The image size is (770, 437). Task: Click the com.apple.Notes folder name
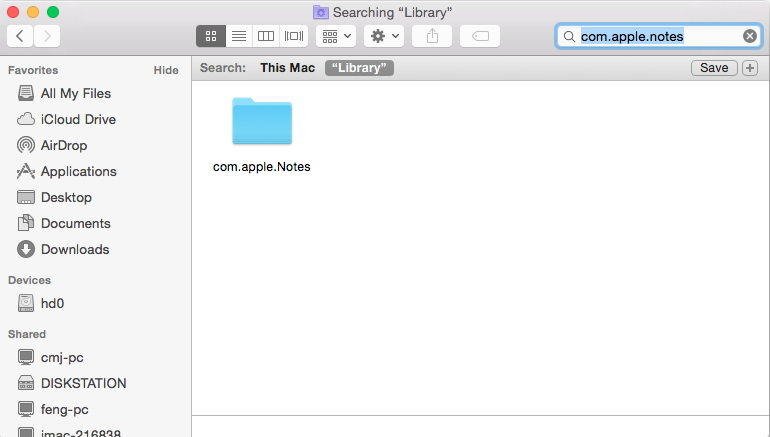(x=262, y=167)
